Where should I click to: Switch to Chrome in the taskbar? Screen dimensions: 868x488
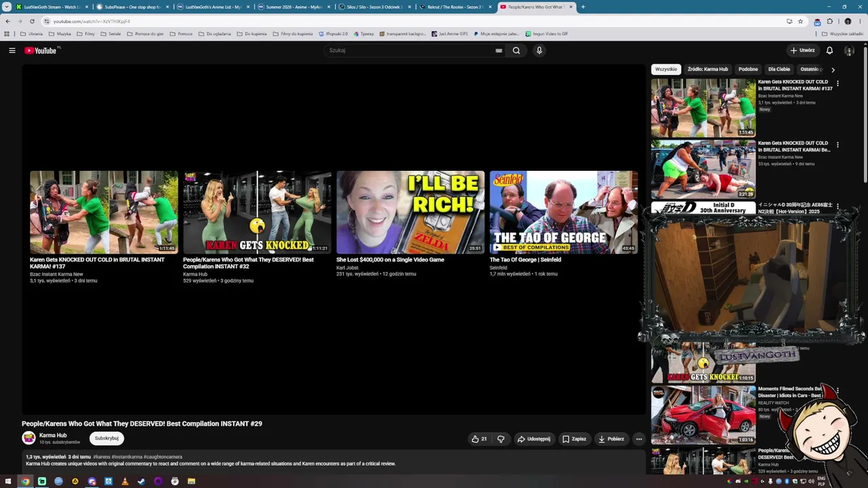[25, 481]
